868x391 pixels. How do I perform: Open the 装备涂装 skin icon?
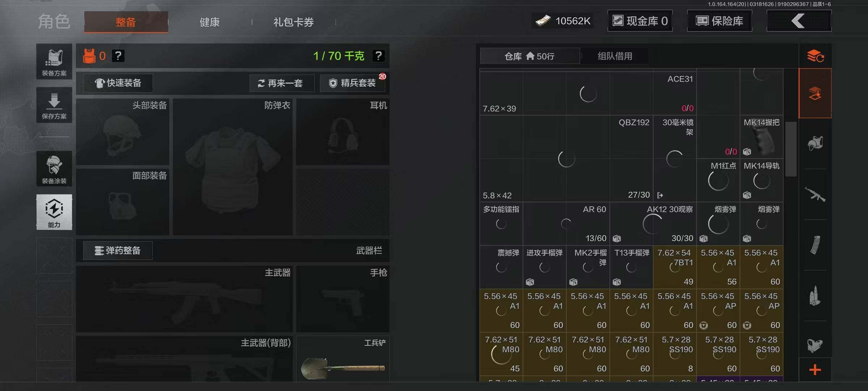[x=54, y=169]
